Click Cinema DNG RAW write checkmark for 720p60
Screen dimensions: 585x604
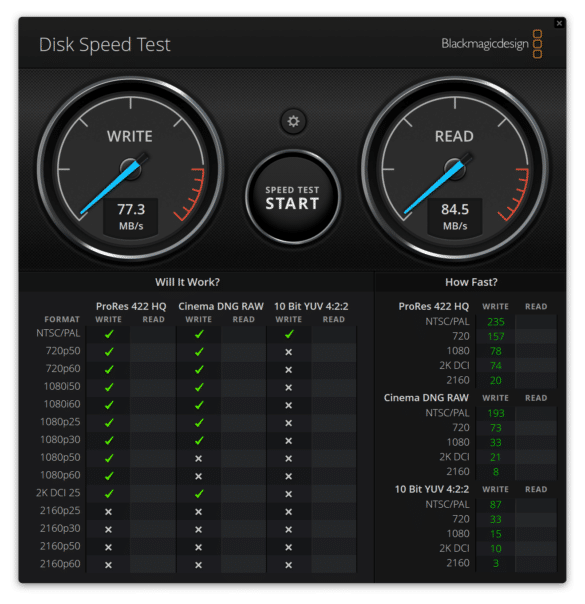(x=199, y=369)
